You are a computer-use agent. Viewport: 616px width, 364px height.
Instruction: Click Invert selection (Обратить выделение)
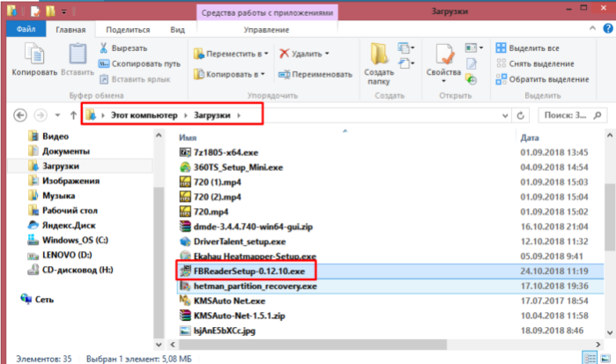[x=542, y=79]
